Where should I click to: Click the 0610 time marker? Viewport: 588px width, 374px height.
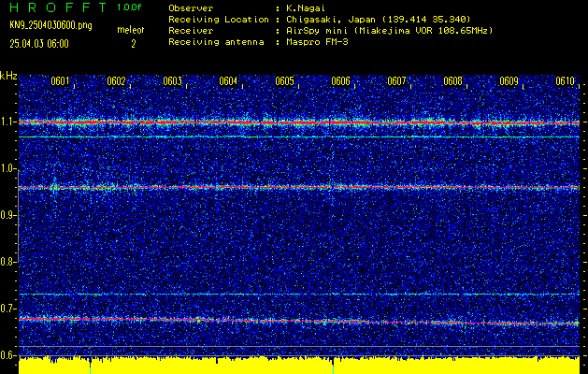tap(566, 81)
